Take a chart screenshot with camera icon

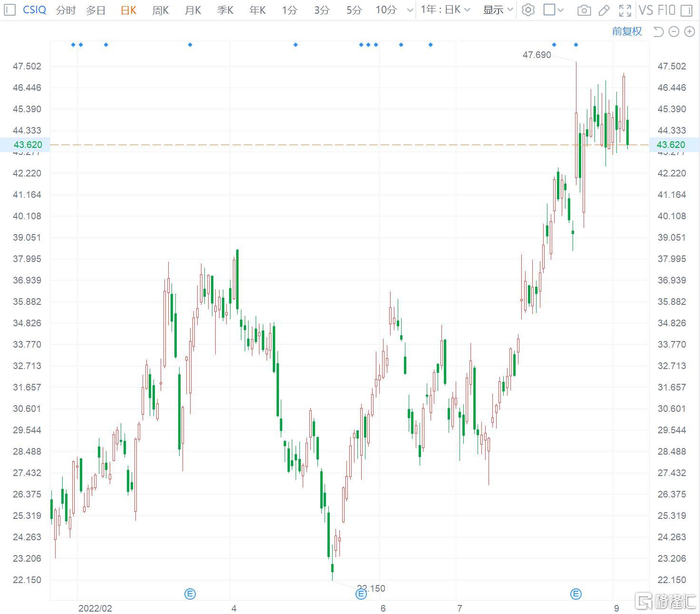click(x=584, y=10)
